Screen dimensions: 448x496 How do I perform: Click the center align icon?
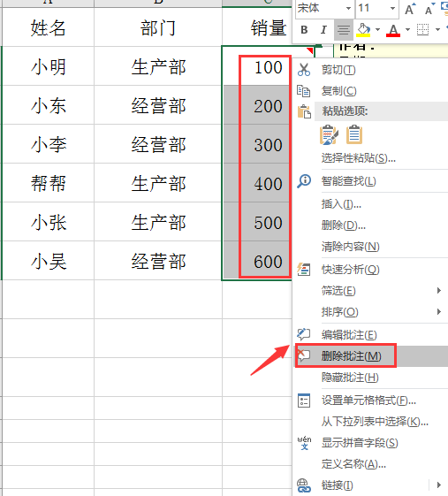click(x=344, y=30)
